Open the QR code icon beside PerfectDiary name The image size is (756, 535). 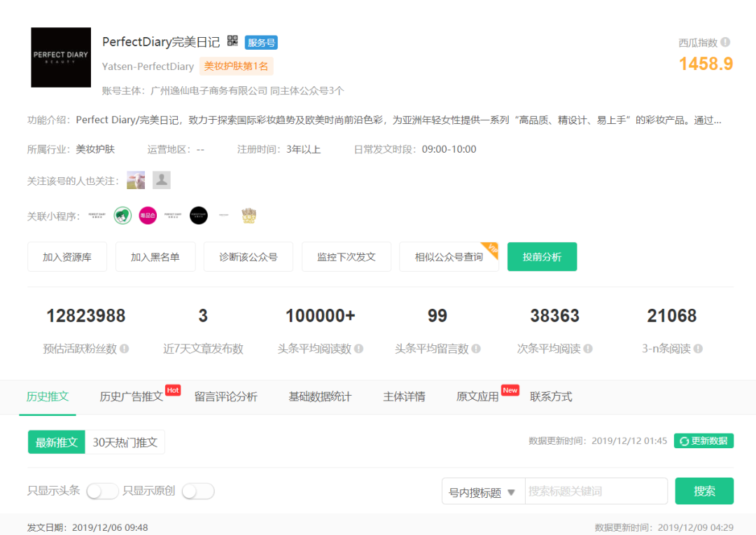[x=232, y=41]
